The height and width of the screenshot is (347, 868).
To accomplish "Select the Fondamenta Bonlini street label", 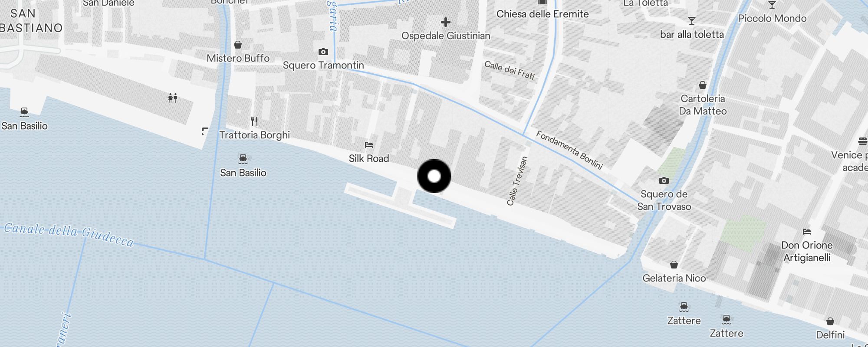I will coord(569,150).
